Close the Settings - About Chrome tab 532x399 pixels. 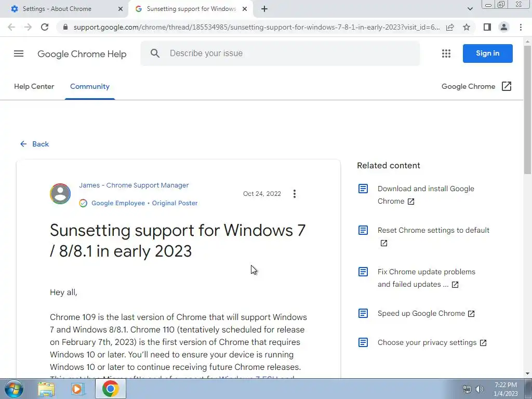[121, 9]
